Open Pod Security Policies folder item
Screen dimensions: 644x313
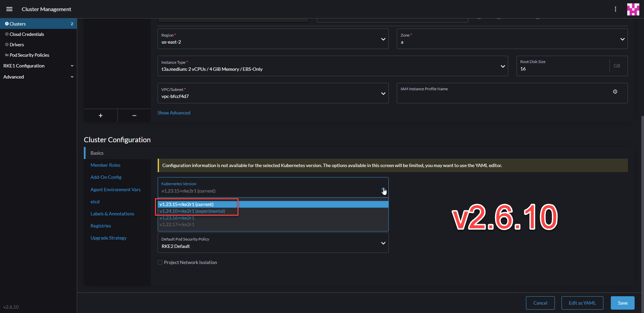pyautogui.click(x=30, y=55)
